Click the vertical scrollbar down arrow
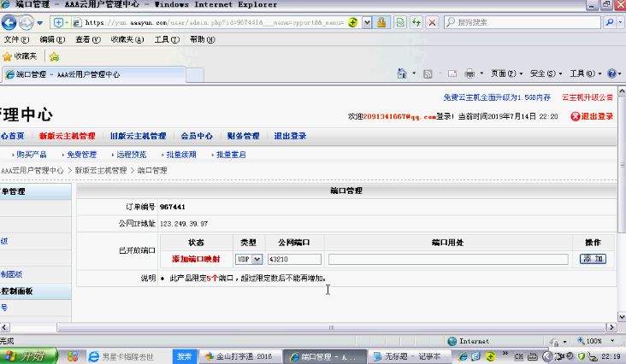This screenshot has height=364, width=626. [622, 316]
